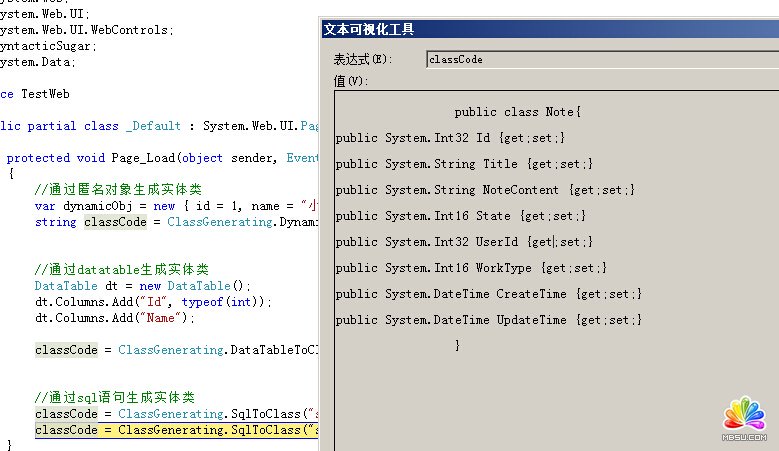Click the Page_Load method name in code

click(144, 158)
